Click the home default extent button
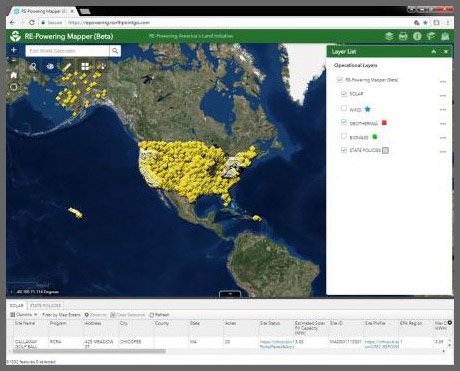 click(14, 75)
